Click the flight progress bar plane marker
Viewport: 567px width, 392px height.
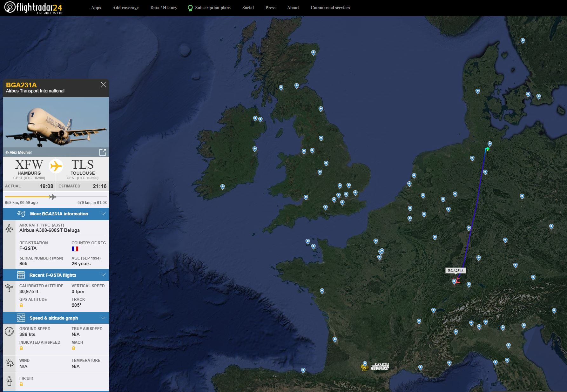53,197
